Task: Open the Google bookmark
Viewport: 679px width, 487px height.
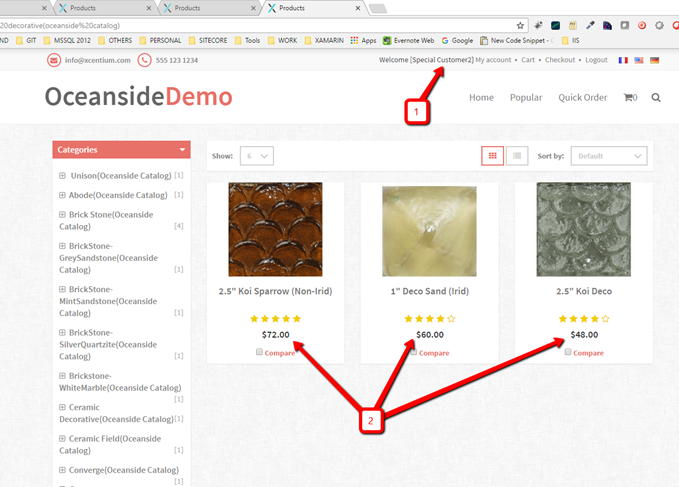Action: (x=457, y=40)
